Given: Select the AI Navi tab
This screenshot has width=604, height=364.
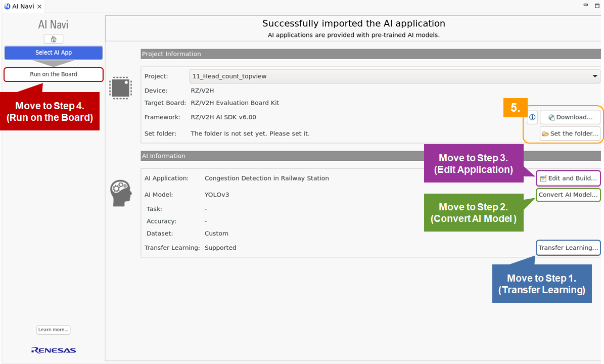Looking at the screenshot, I should pyautogui.click(x=23, y=7).
